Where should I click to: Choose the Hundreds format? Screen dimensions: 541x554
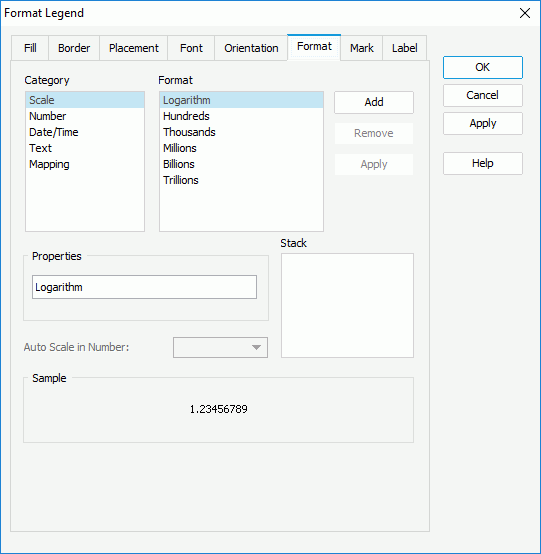[241, 116]
